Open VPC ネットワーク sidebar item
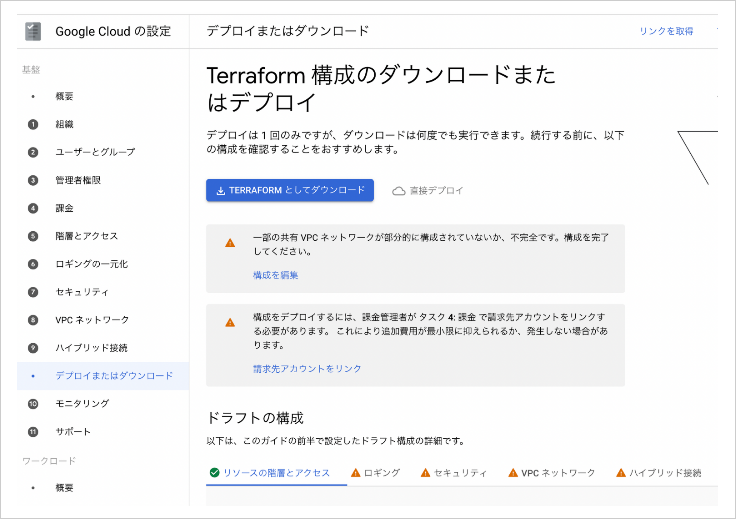Image resolution: width=736 pixels, height=519 pixels. [x=92, y=320]
